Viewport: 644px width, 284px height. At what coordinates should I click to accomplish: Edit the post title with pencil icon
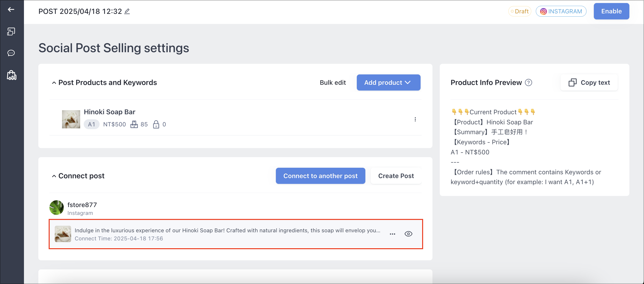click(x=127, y=11)
